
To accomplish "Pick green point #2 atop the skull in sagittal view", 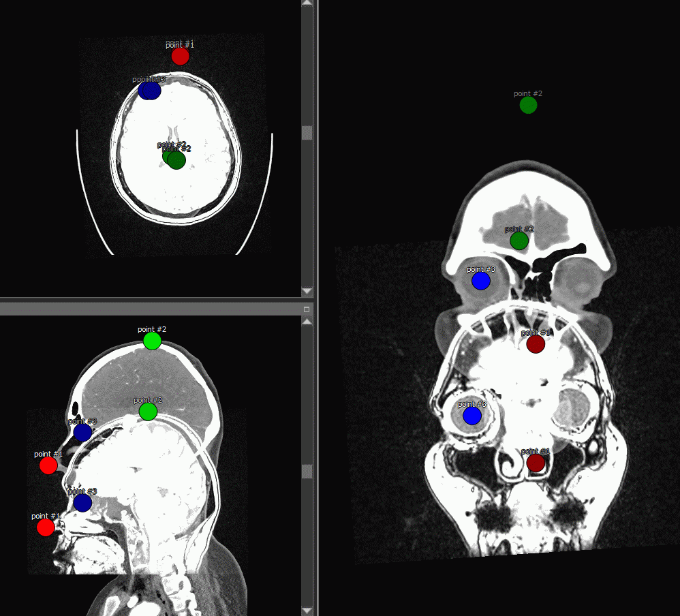I will (152, 341).
